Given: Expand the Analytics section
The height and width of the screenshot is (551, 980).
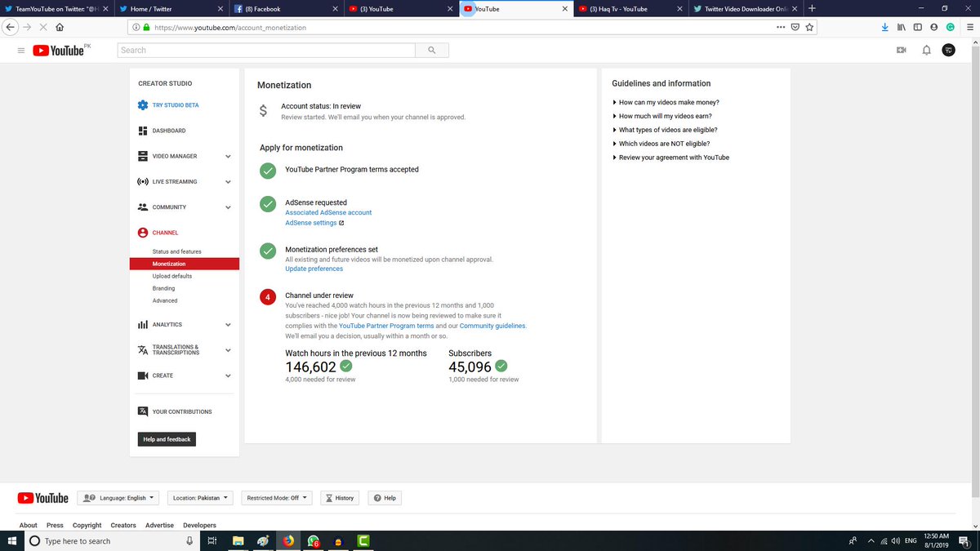Looking at the screenshot, I should 228,325.
